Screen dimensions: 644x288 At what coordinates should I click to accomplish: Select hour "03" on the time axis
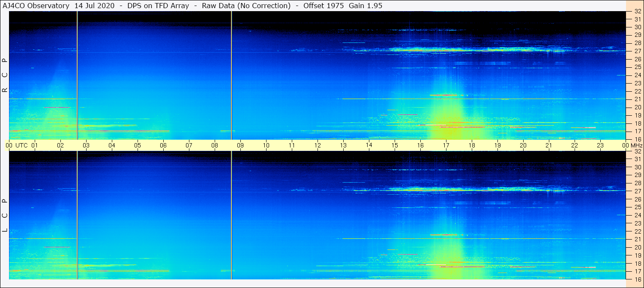(x=86, y=145)
